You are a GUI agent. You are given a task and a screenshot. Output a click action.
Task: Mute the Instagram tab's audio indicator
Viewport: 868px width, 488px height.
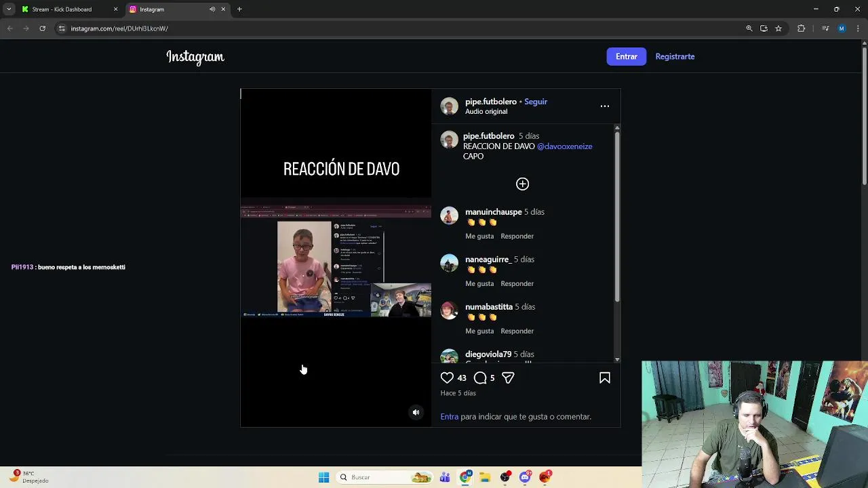click(212, 9)
